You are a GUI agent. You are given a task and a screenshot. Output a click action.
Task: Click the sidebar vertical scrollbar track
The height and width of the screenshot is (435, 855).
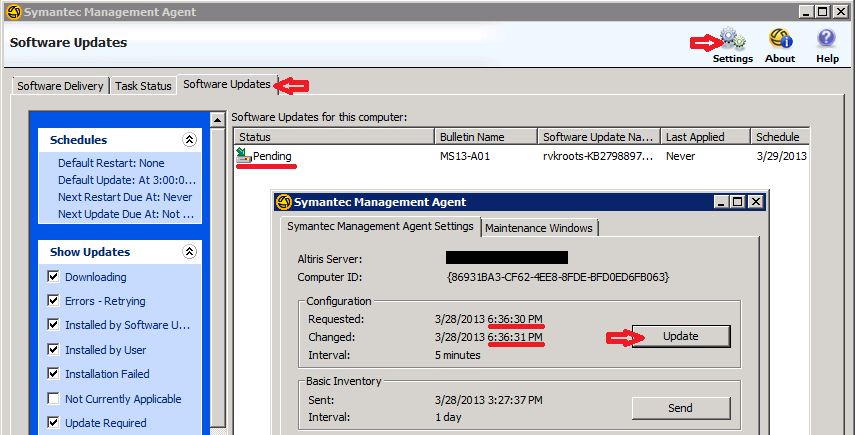coord(218,278)
